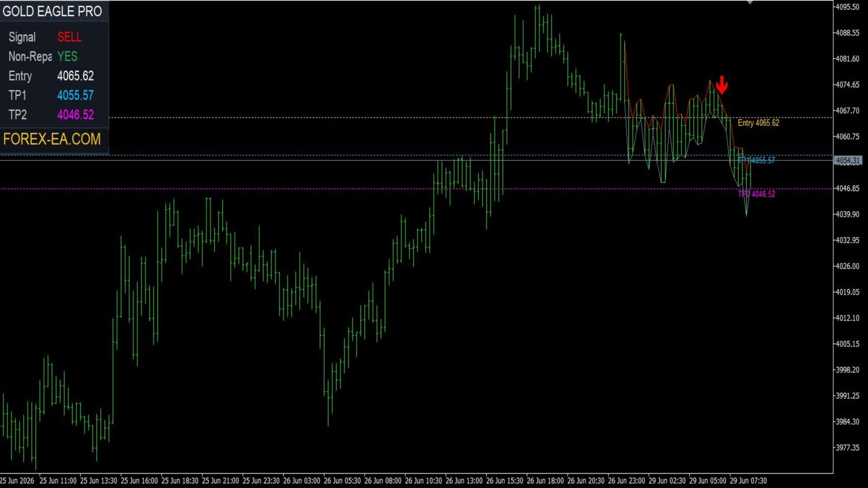The width and height of the screenshot is (868, 488).
Task: Click the 3977.35 price scale label
Action: (x=848, y=447)
